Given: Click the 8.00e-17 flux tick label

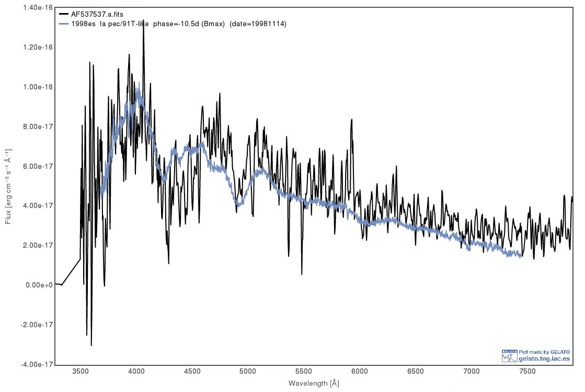Looking at the screenshot, I should (x=38, y=126).
